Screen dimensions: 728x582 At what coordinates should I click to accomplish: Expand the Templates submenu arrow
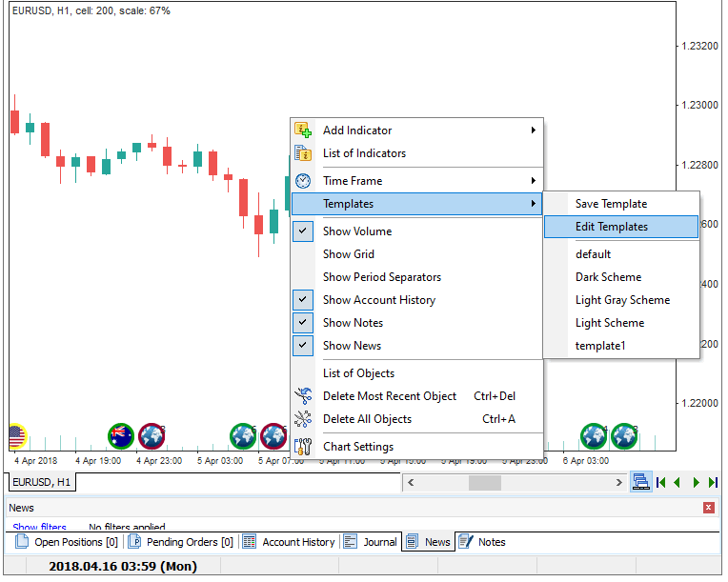point(534,204)
